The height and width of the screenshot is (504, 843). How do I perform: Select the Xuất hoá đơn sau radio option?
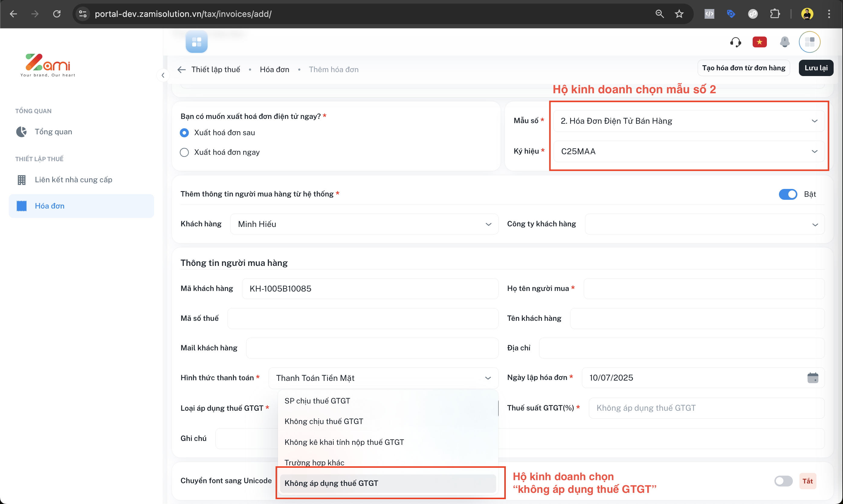pyautogui.click(x=184, y=133)
